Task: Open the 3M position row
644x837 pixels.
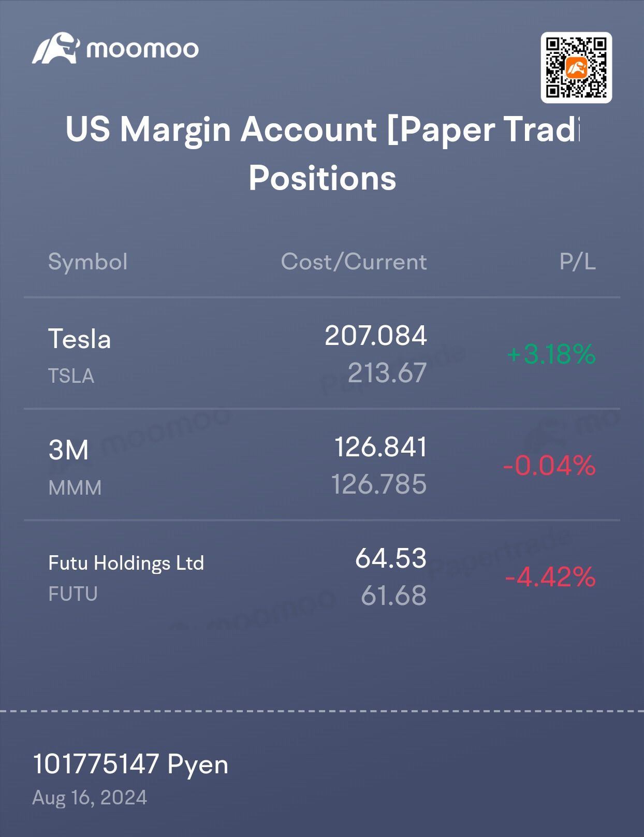Action: (x=322, y=465)
